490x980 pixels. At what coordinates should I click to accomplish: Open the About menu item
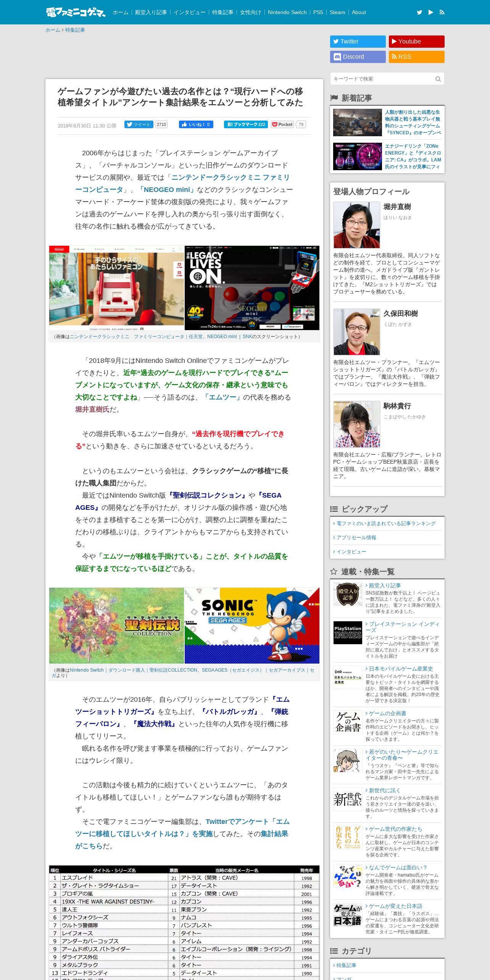click(x=359, y=12)
